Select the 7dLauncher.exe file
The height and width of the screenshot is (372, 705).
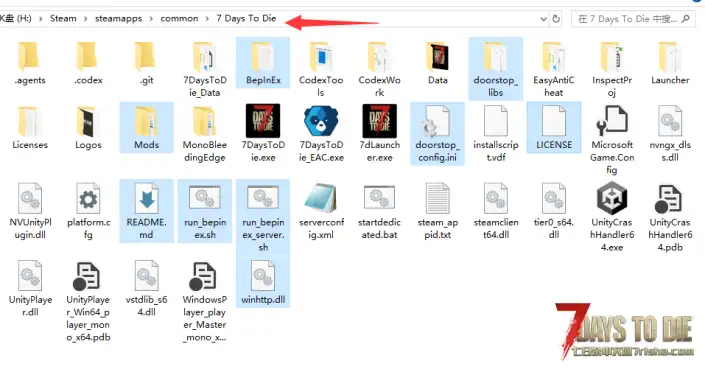(379, 134)
